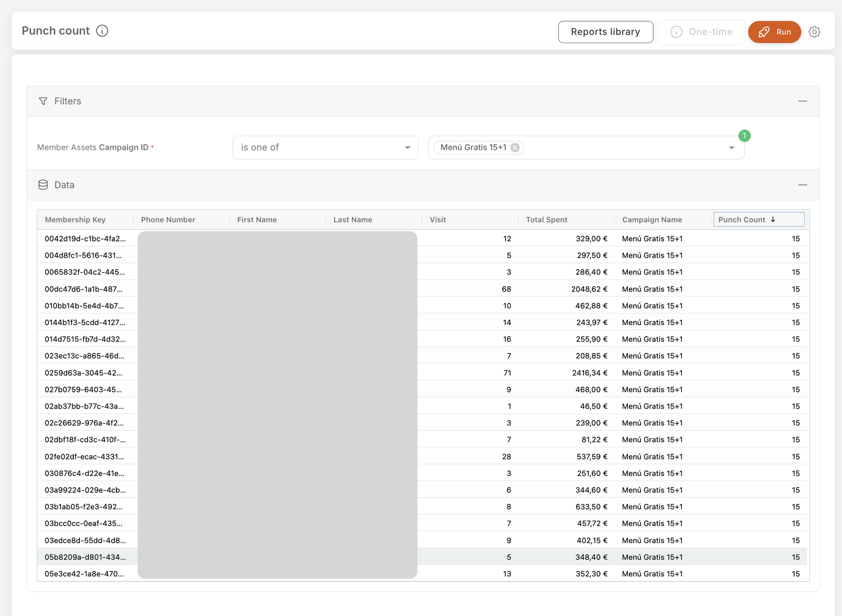Collapse the Filters section
Image resolution: width=842 pixels, height=616 pixels.
[802, 101]
